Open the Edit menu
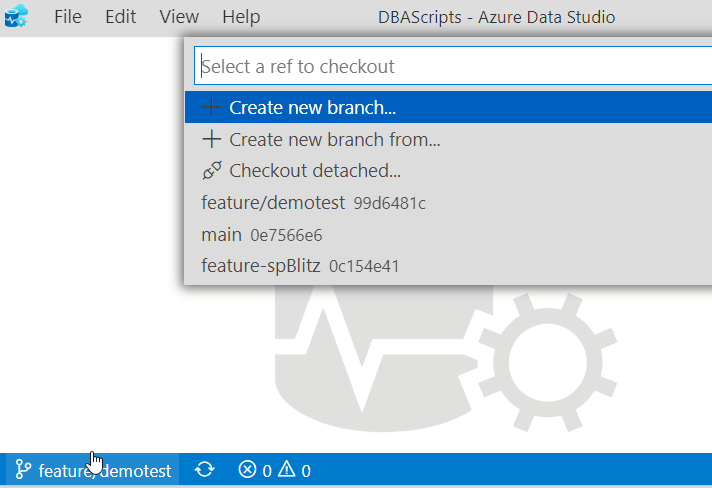 pyautogui.click(x=120, y=17)
